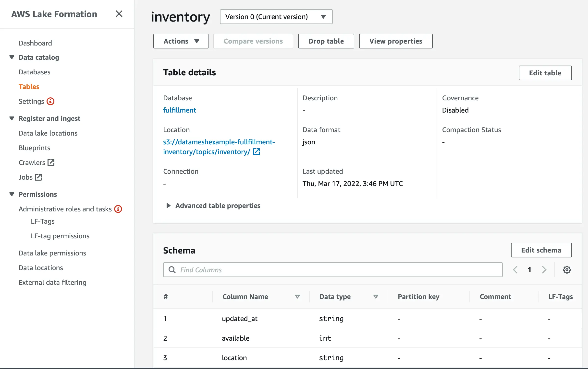Image resolution: width=588 pixels, height=369 pixels.
Task: Open Blueprints in the sidebar
Action: pos(34,148)
